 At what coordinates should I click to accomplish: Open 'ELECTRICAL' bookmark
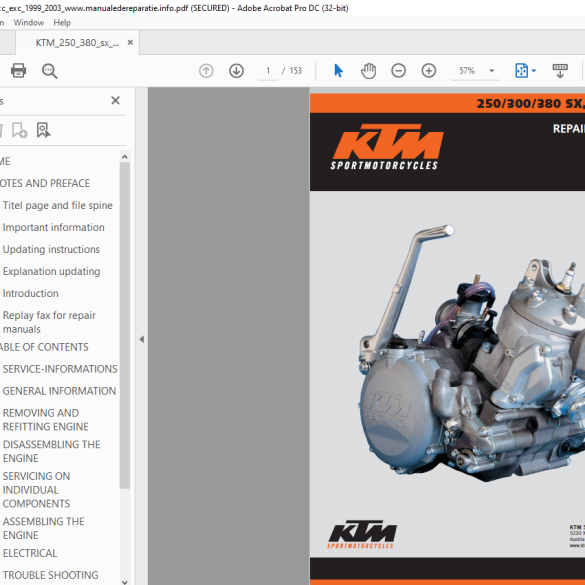click(30, 553)
